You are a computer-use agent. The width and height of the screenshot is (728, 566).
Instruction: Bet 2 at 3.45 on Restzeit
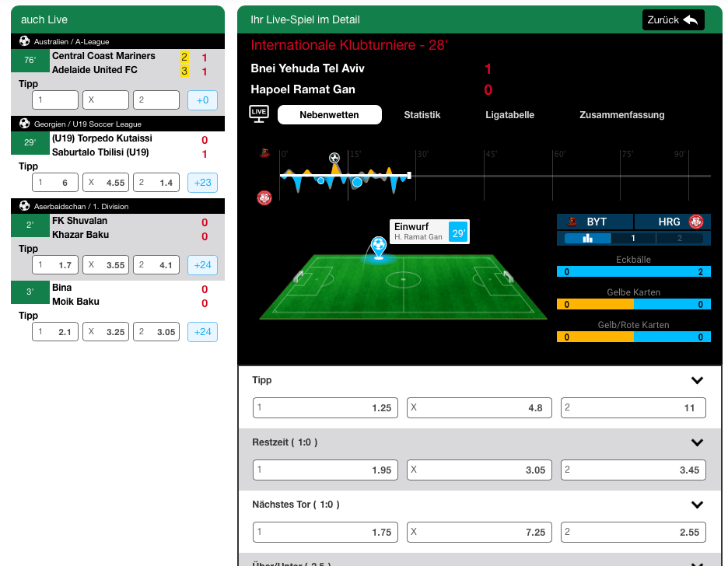click(633, 470)
